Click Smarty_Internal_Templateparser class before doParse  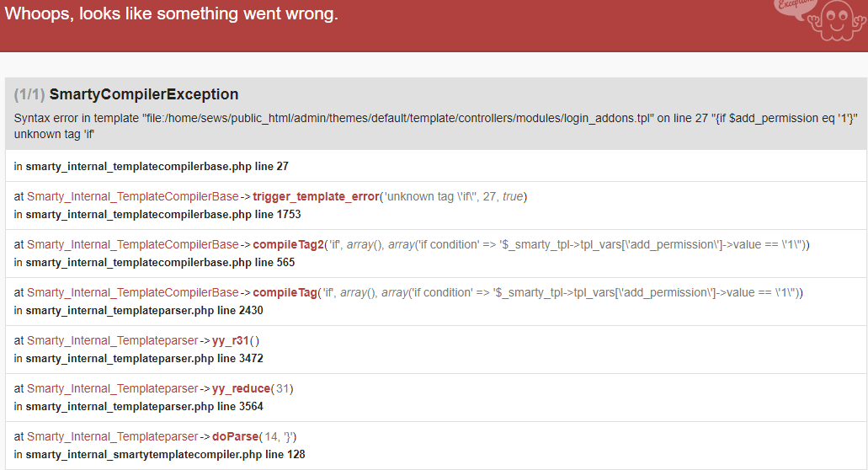point(112,437)
